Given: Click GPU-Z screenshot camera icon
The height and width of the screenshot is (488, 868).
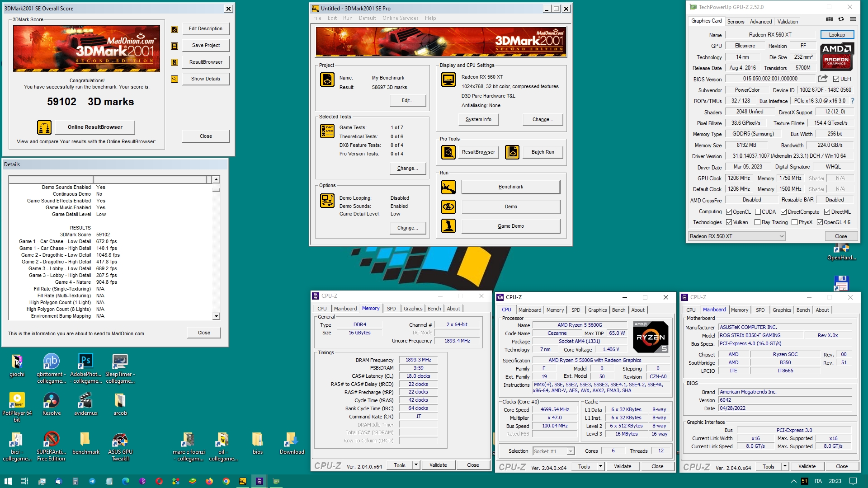Looking at the screenshot, I should [x=830, y=19].
